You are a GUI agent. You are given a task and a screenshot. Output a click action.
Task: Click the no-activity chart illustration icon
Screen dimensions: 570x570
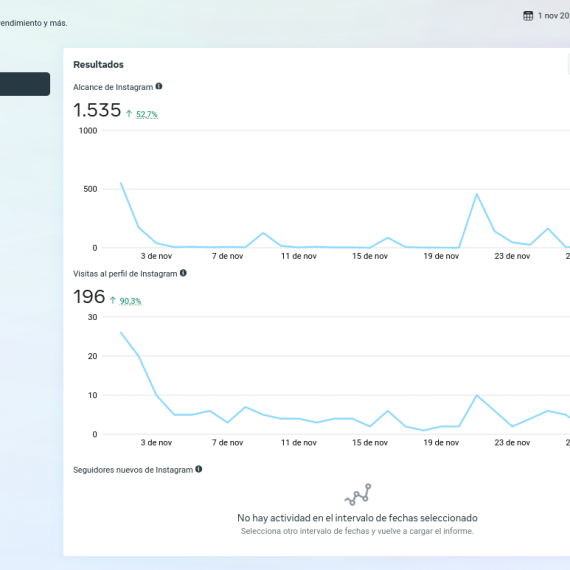[358, 494]
